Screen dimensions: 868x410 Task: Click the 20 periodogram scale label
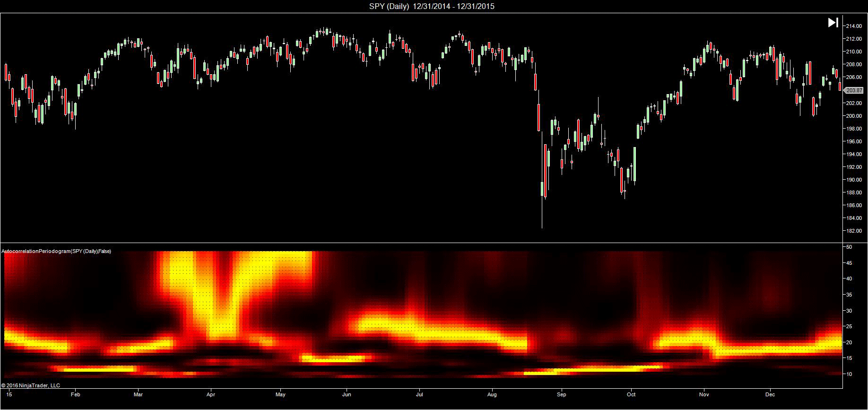click(849, 342)
